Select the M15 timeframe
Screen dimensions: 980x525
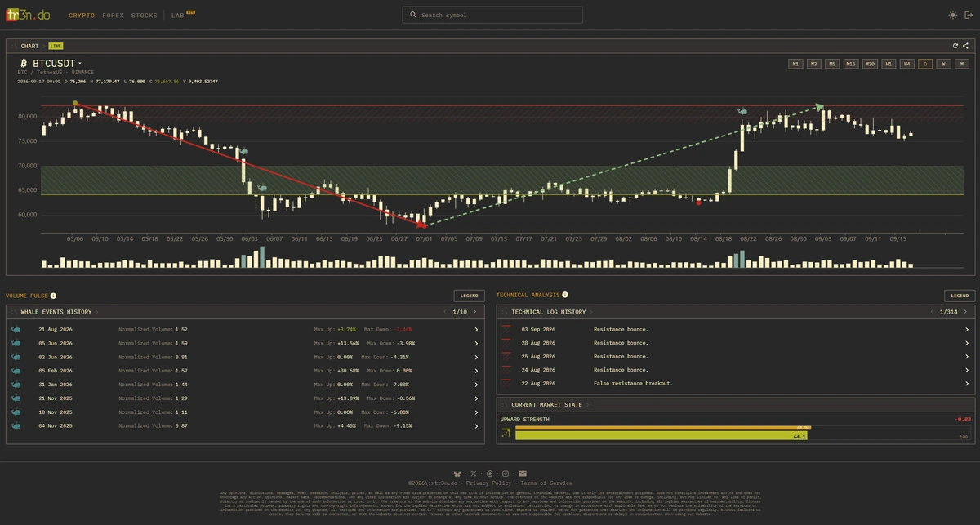851,64
